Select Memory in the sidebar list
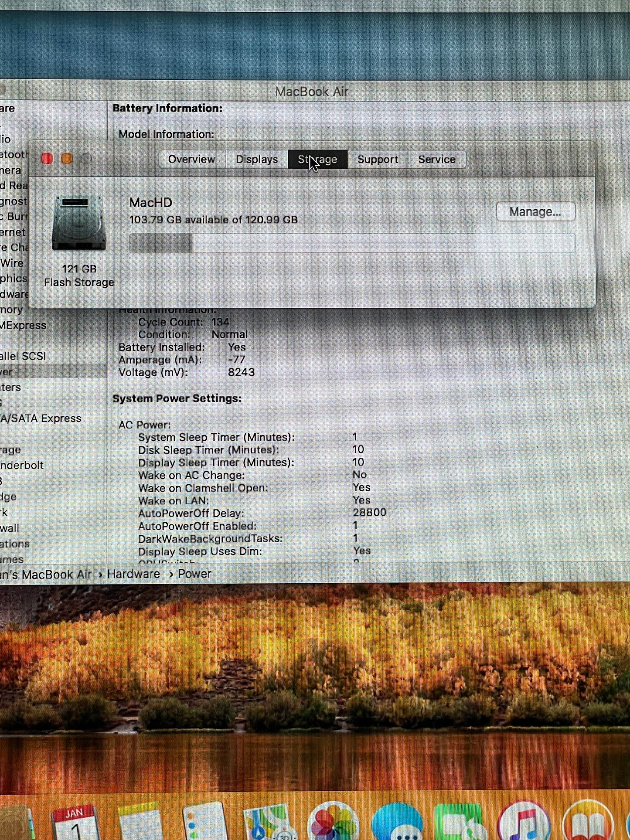 click(x=11, y=309)
